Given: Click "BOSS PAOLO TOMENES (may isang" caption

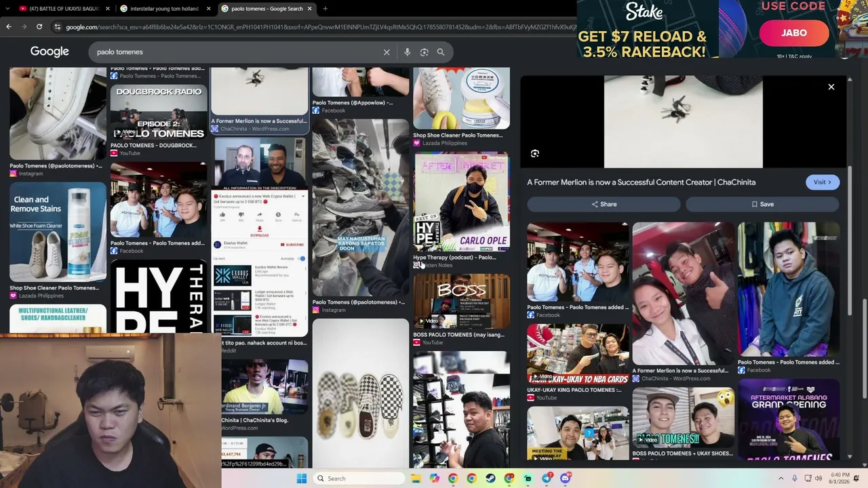Looking at the screenshot, I should [x=458, y=335].
